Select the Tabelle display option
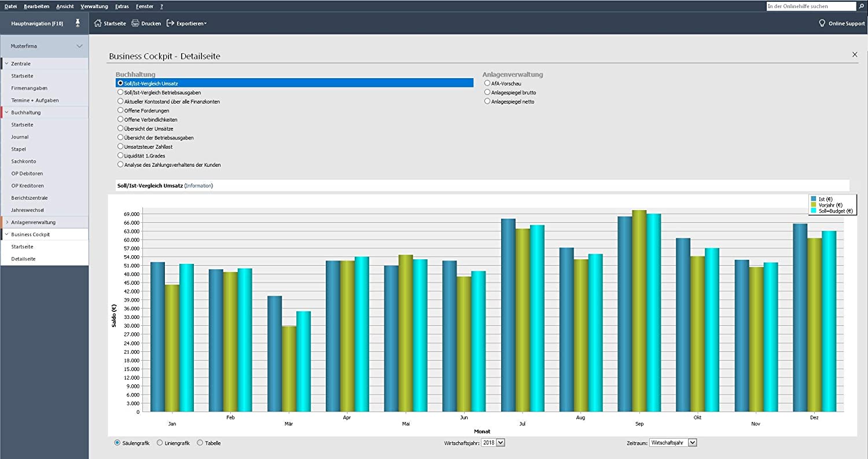 200,443
